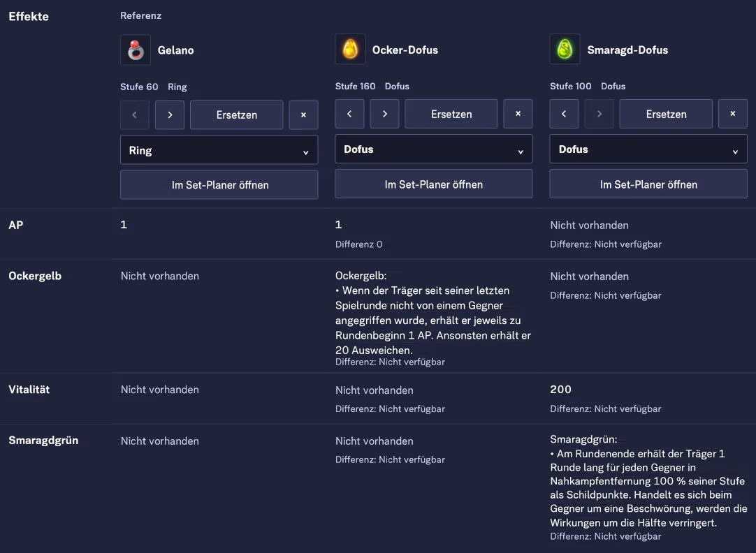Viewport: 756px width, 553px height.
Task: Open the Ring type dropdown for Gelano
Action: [219, 150]
